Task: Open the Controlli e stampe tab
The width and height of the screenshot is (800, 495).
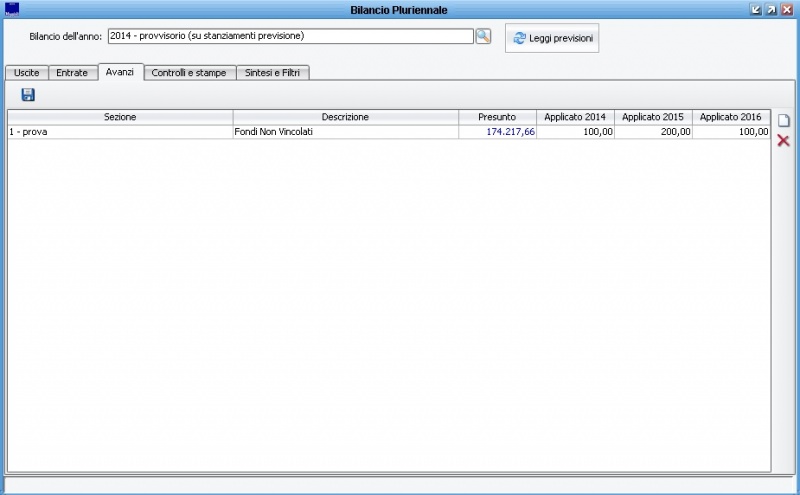Action: (189, 73)
